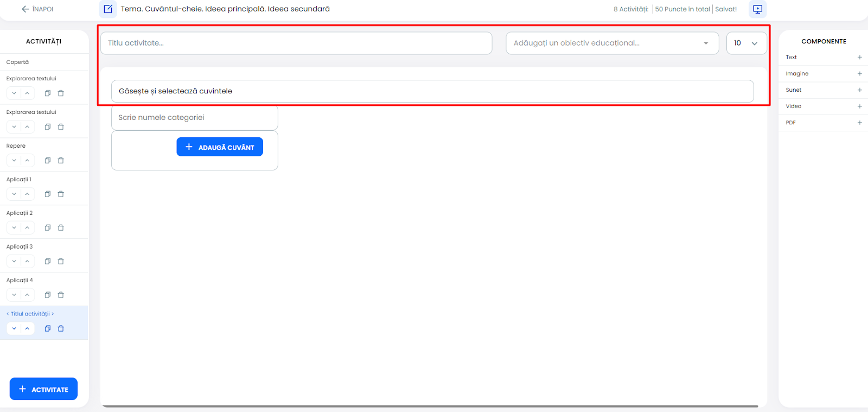
Task: Go back using the Înapoi link
Action: tap(37, 9)
